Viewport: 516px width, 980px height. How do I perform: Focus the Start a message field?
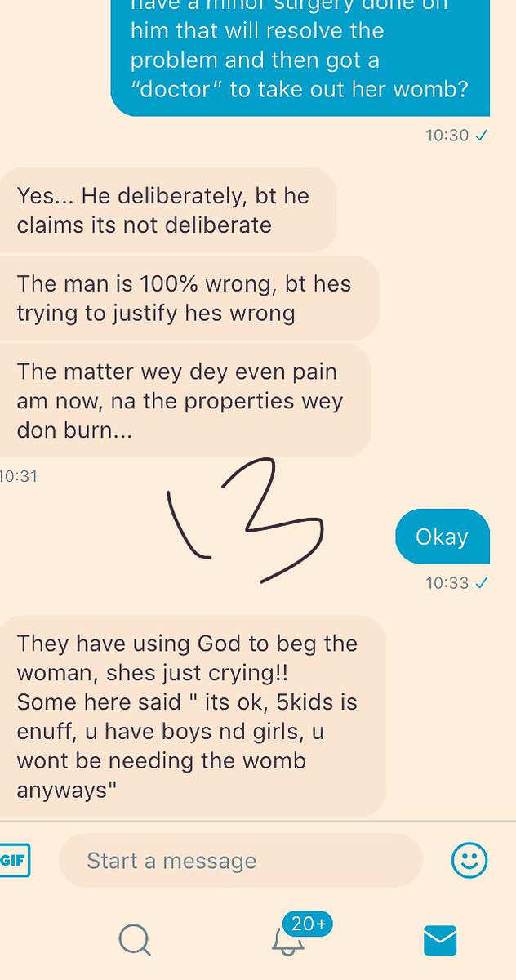(241, 861)
